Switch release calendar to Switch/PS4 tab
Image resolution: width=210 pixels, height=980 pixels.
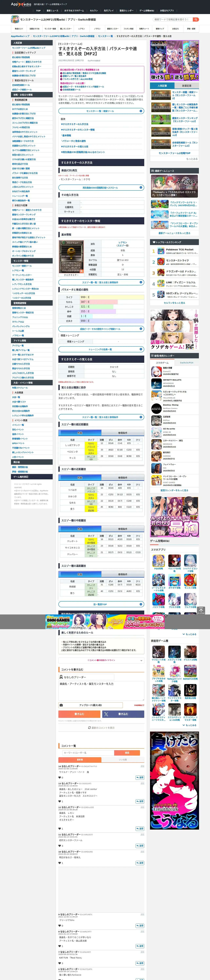click(187, 363)
